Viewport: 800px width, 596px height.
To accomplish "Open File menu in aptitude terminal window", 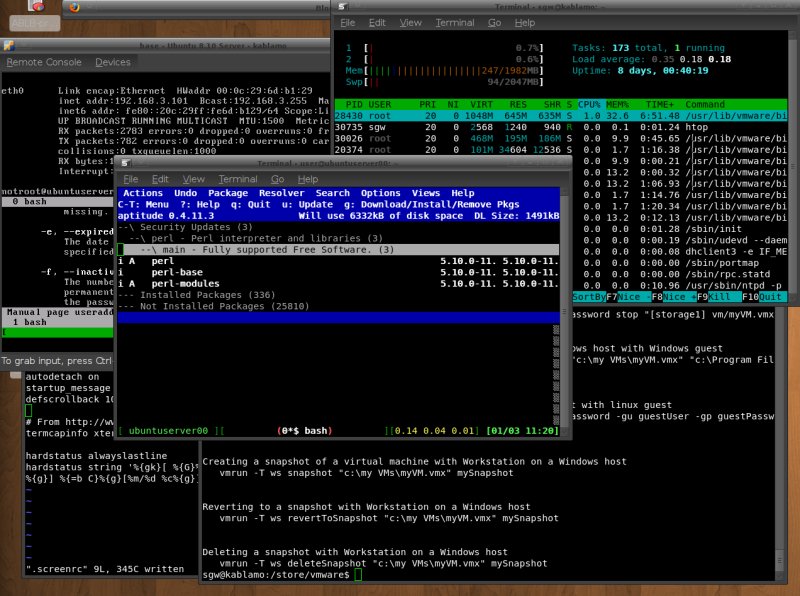I will (131, 179).
